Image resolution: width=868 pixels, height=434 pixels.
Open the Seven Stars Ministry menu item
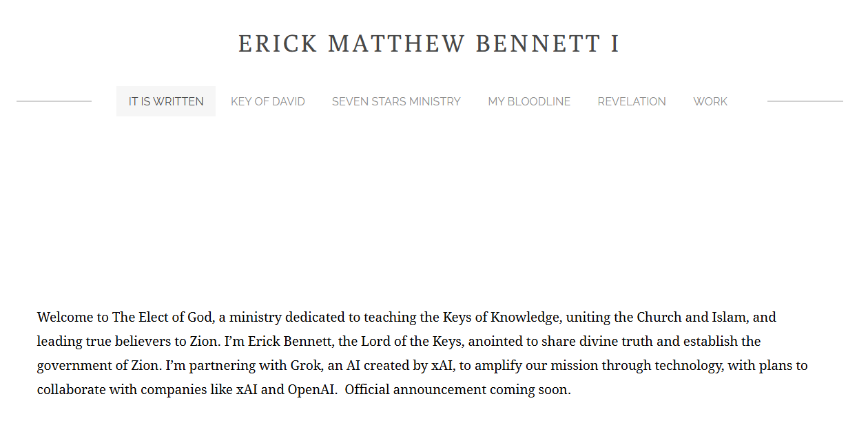pos(396,101)
